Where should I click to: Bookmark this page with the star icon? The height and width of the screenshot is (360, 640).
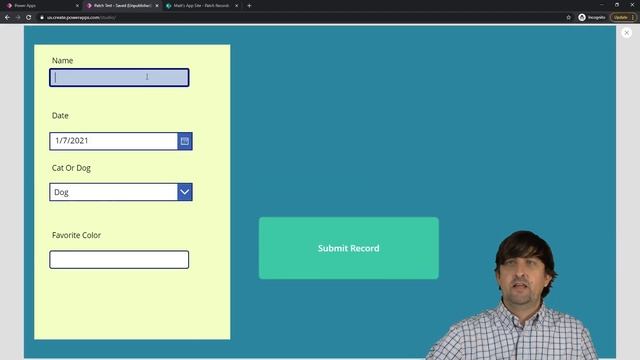(x=569, y=18)
